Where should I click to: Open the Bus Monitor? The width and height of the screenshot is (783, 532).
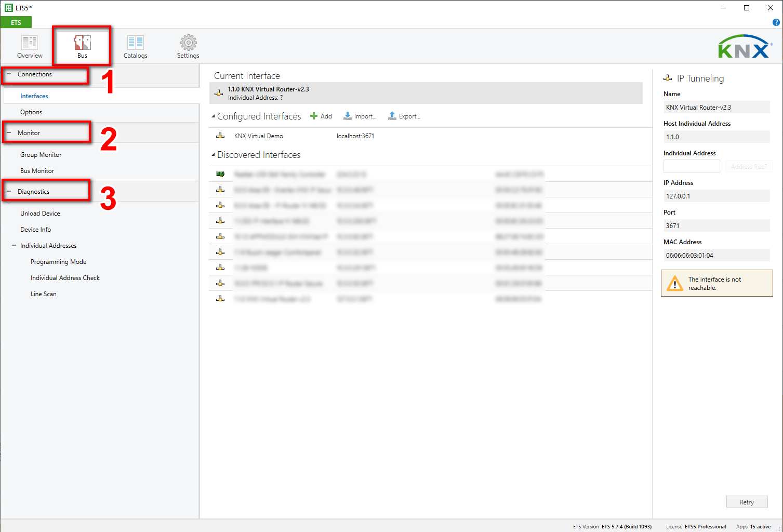pos(37,171)
